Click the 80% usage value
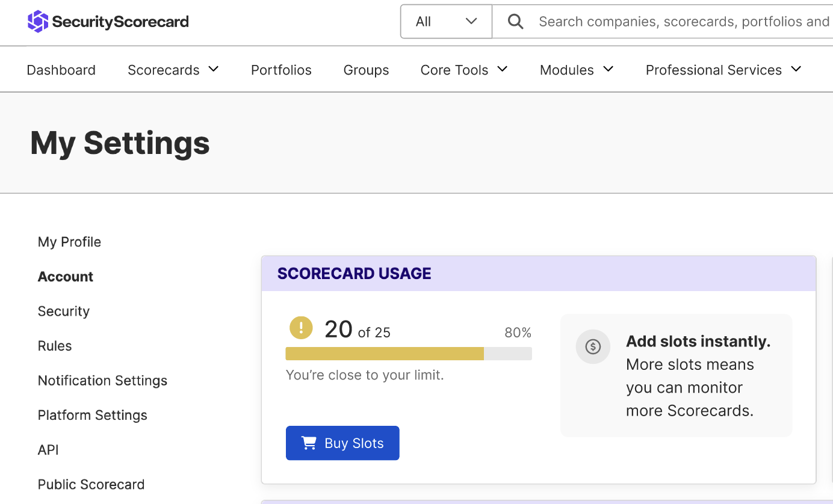Viewport: 833px width, 504px height. pos(518,333)
